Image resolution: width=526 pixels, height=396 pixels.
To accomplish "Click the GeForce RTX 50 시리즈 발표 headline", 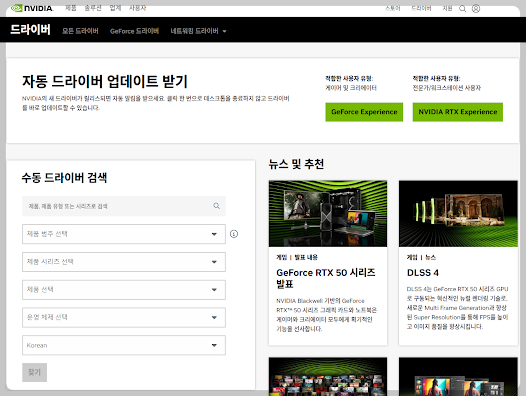I will (x=326, y=278).
